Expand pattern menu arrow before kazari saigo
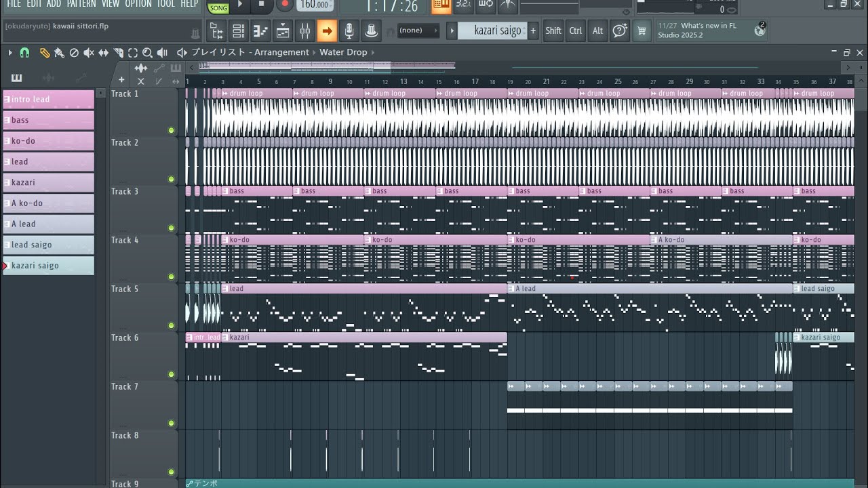Image resolution: width=868 pixels, height=488 pixels. pyautogui.click(x=452, y=30)
